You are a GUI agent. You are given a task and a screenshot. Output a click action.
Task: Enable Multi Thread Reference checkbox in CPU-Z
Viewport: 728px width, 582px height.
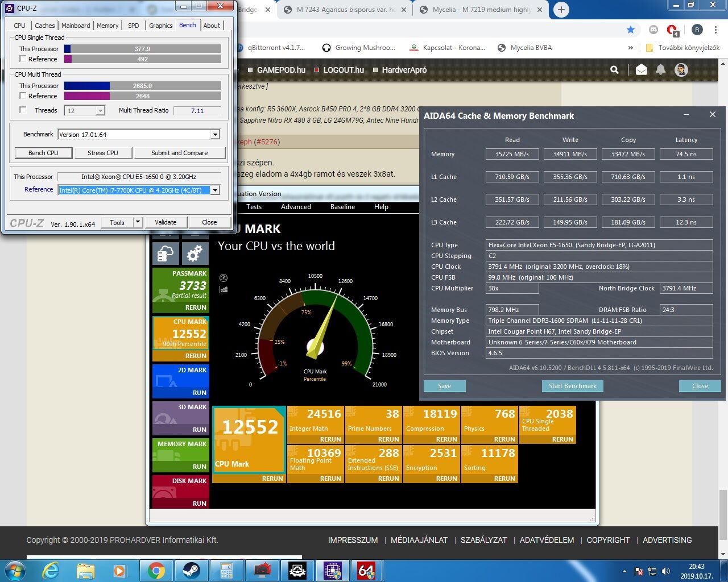coord(23,95)
